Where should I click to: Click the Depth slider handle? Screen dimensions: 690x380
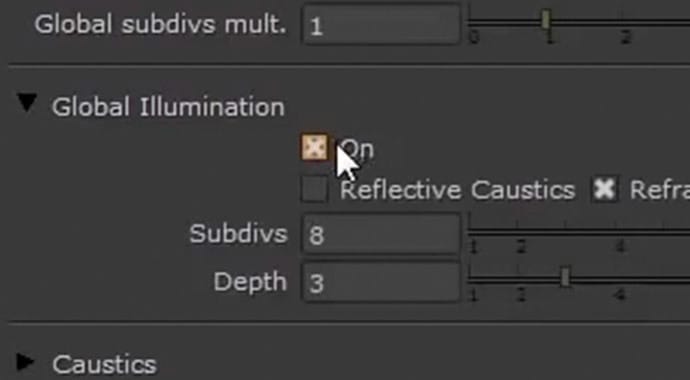[x=565, y=277]
